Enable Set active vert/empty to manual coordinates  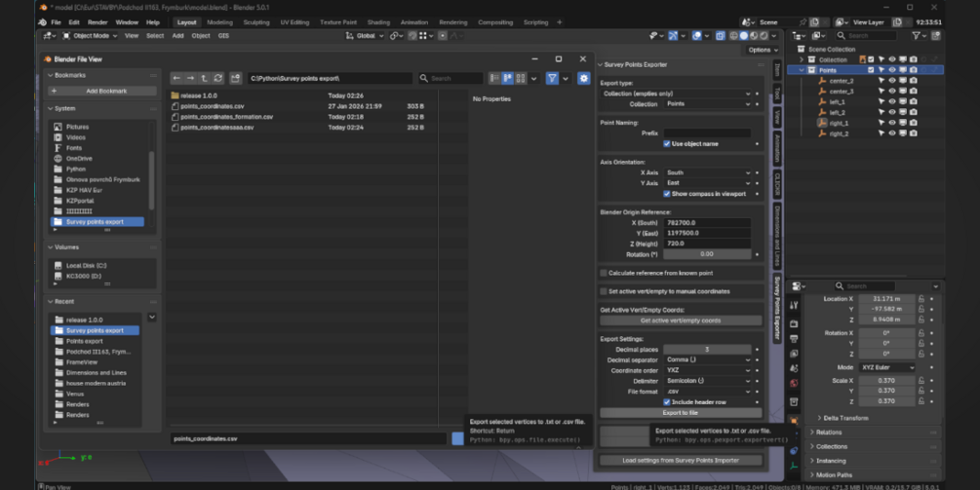(x=604, y=291)
